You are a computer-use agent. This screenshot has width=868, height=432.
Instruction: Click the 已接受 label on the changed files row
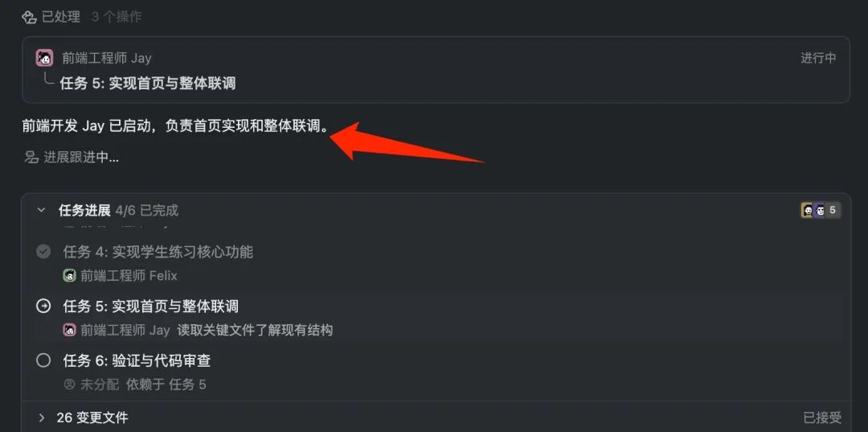pyautogui.click(x=823, y=418)
